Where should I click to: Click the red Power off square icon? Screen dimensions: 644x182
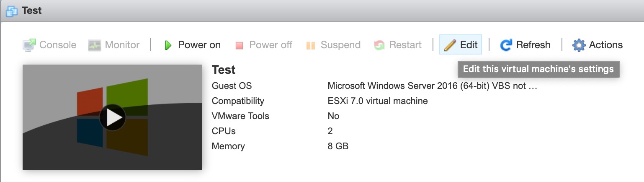click(x=240, y=45)
